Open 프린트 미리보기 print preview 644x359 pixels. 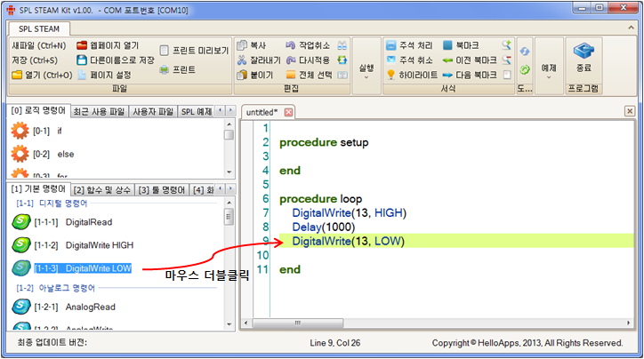194,51
